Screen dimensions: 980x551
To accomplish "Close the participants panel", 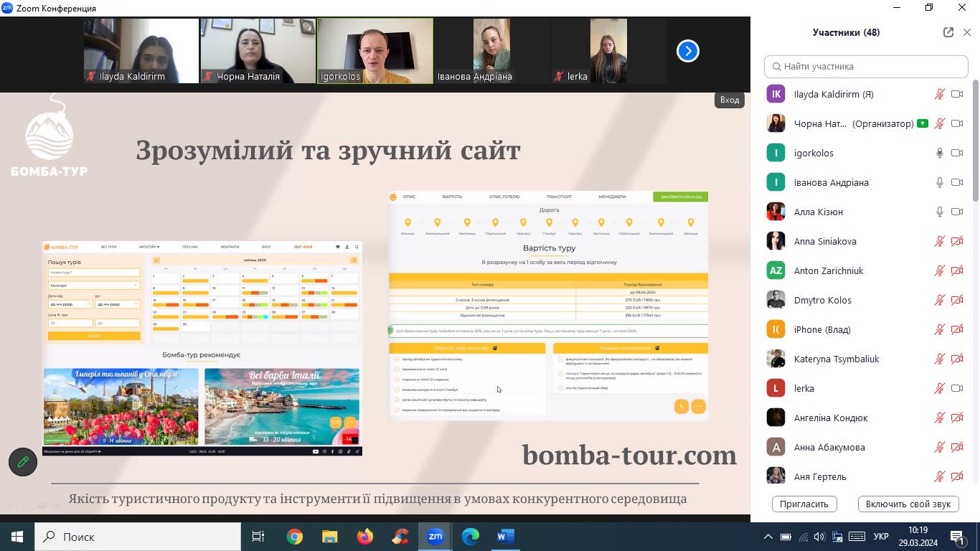I will (967, 32).
